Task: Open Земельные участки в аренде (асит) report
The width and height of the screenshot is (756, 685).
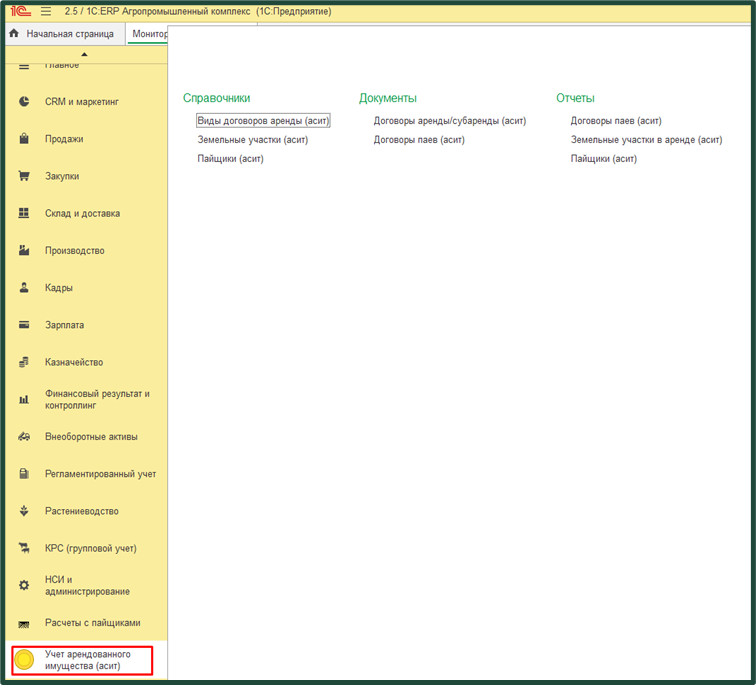Action: pyautogui.click(x=647, y=140)
